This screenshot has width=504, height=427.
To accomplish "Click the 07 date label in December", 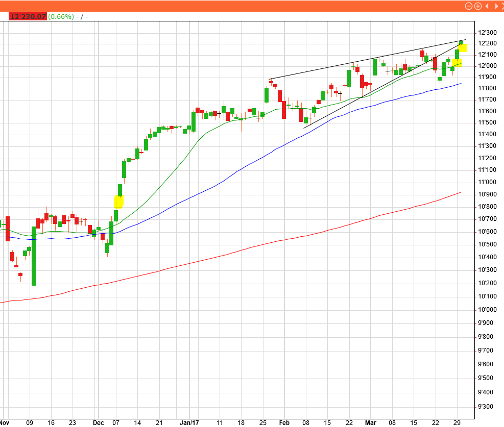I will coord(116,423).
